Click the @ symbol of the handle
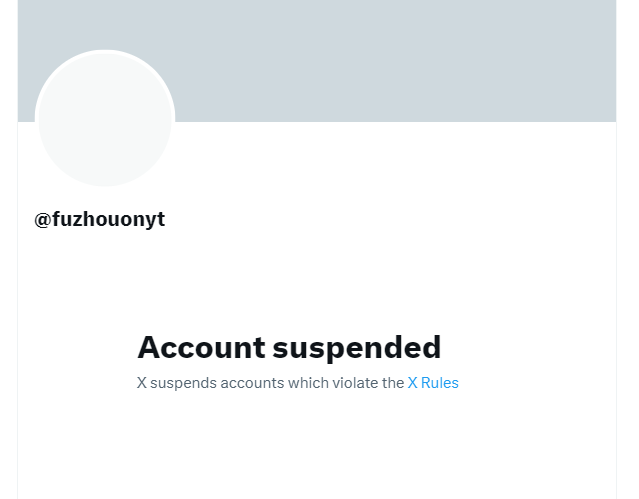Image resolution: width=639 pixels, height=499 pixels. (42, 219)
